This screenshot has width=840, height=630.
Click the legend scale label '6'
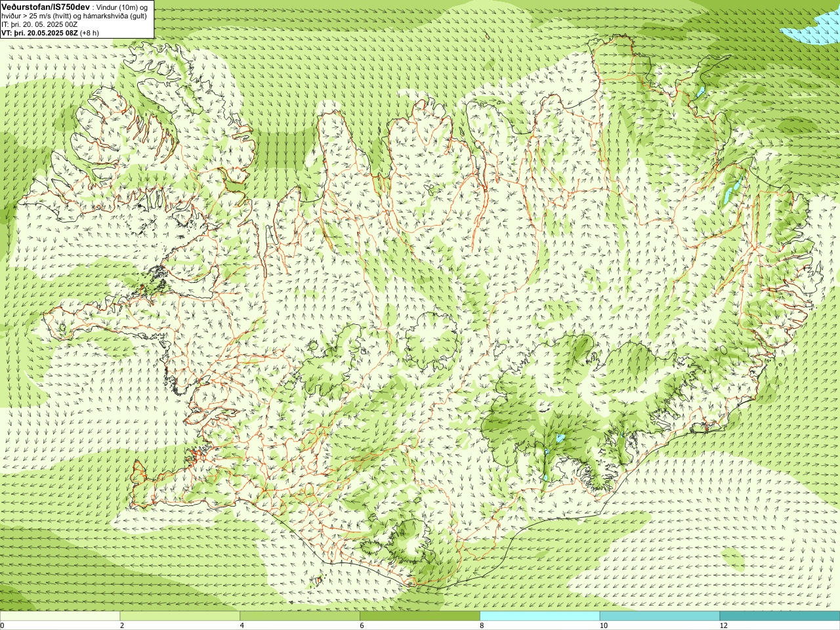(x=362, y=626)
